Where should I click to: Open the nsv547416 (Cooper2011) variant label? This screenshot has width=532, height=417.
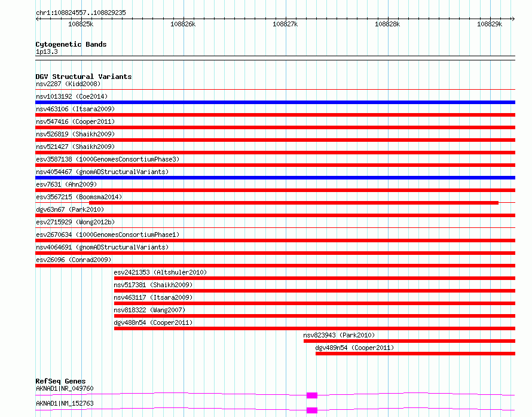tap(75, 121)
